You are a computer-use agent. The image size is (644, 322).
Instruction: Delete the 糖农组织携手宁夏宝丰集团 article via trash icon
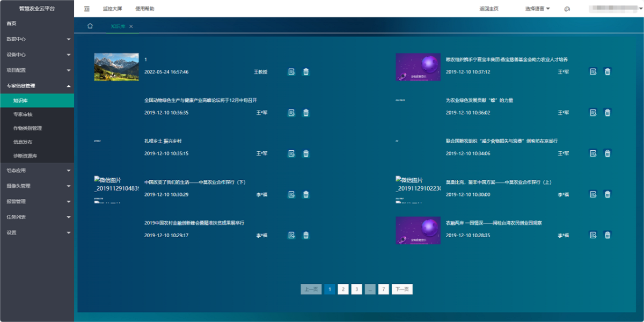pos(608,71)
